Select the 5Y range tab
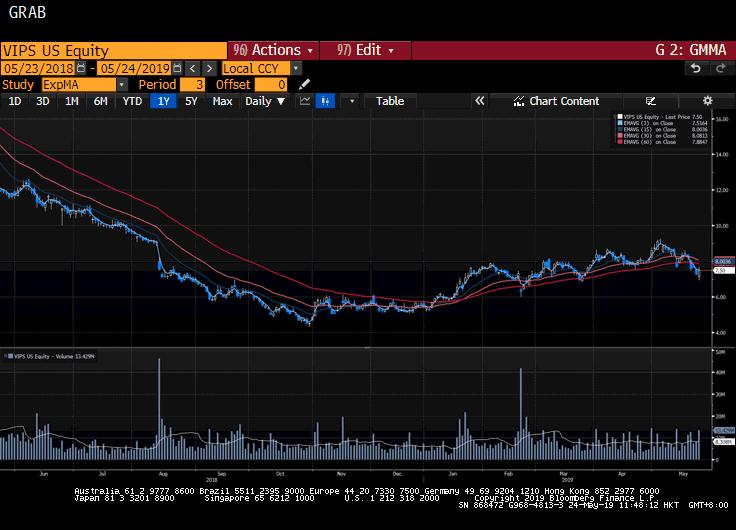The height and width of the screenshot is (530, 736). [191, 101]
